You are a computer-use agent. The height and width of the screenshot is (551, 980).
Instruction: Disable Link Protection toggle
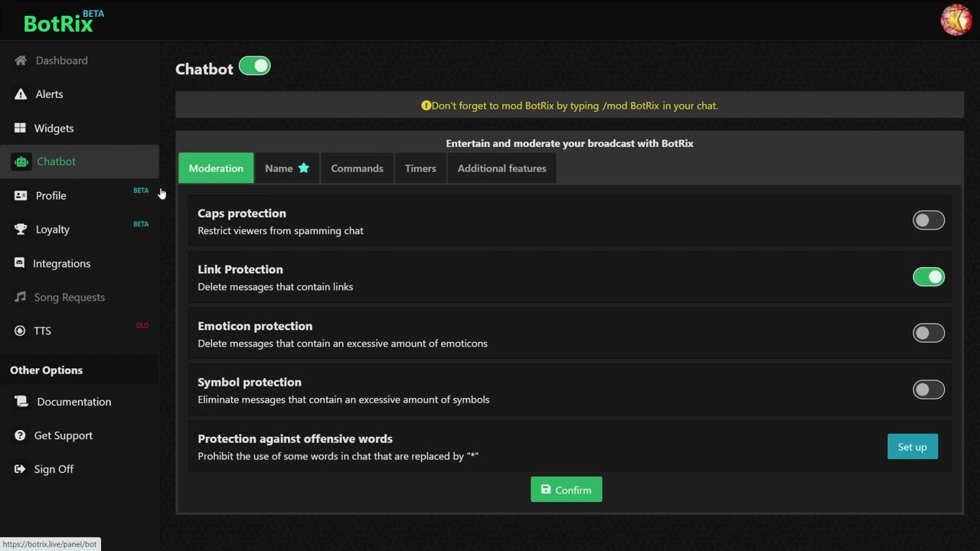pos(929,277)
